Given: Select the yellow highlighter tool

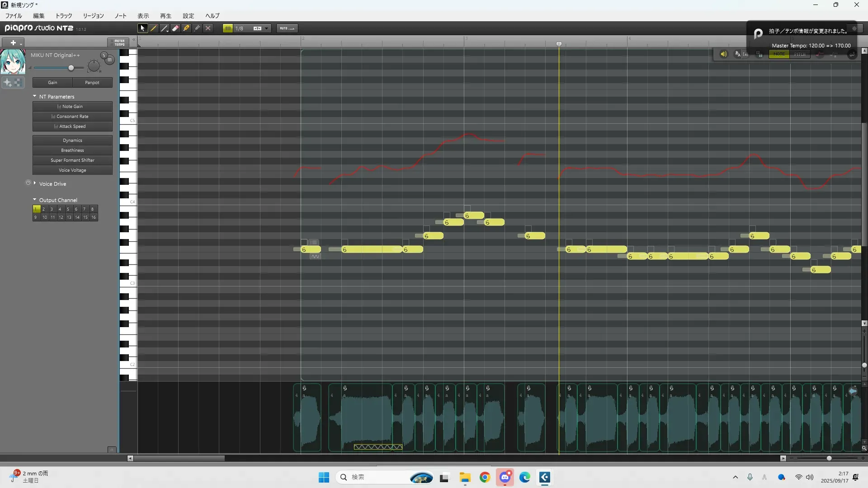Looking at the screenshot, I should click(x=186, y=28).
